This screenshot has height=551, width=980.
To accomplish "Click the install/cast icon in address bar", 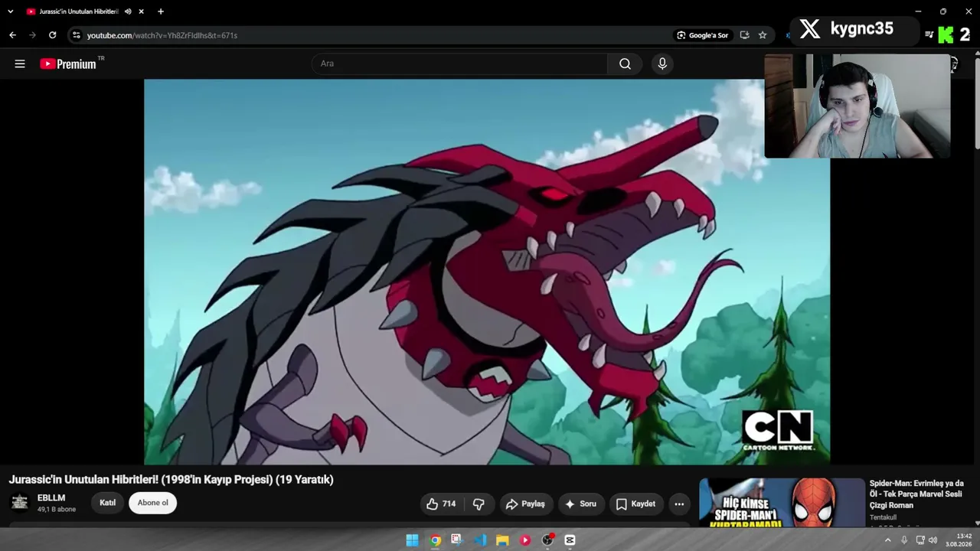I will pos(744,35).
